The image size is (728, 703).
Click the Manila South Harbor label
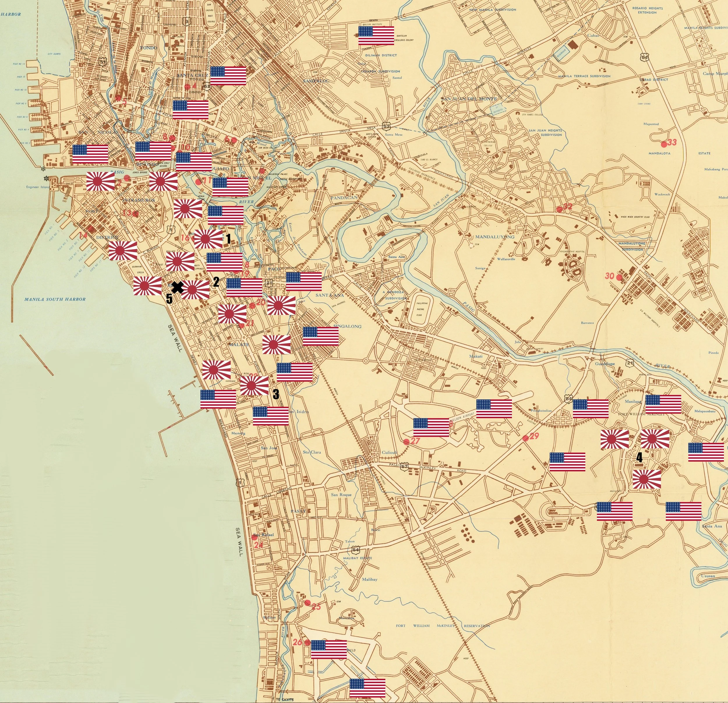tap(55, 299)
